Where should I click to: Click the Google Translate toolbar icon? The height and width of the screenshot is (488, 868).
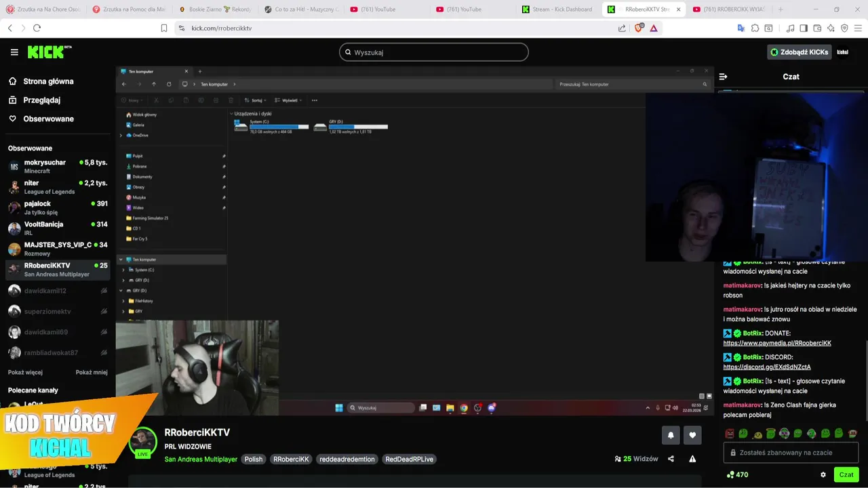tap(741, 28)
